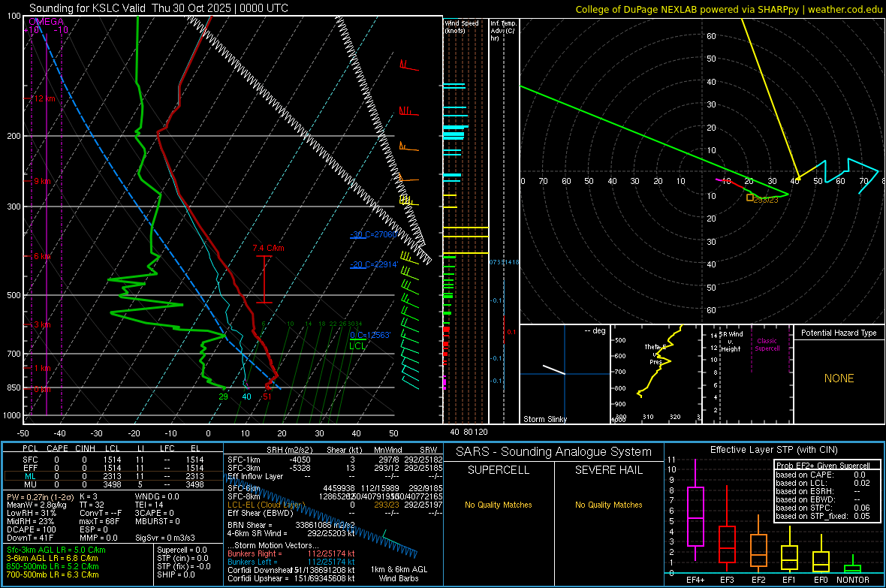886x588 pixels.
Task: Click the purple 'Classic Supercell' label
Action: pos(767,345)
